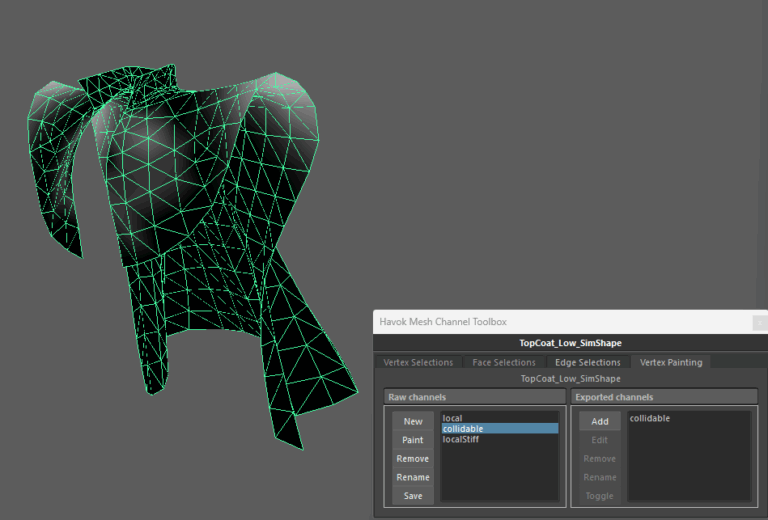The height and width of the screenshot is (520, 768).
Task: Select the local raw channel
Action: pos(453,418)
